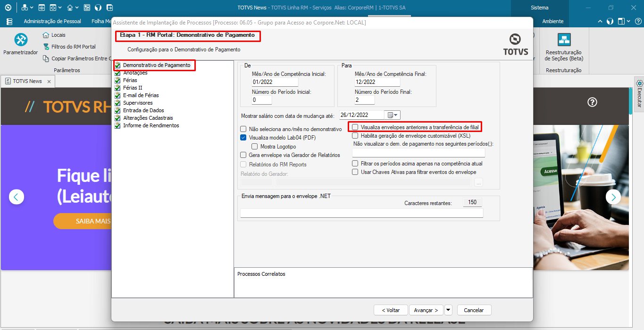Click Número do Período Final field

[x=365, y=100]
